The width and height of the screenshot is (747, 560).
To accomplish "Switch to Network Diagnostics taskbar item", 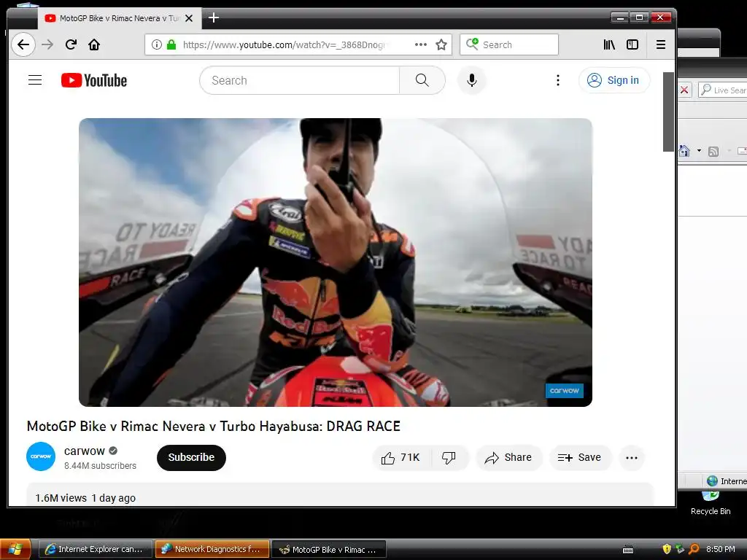I will [x=212, y=550].
